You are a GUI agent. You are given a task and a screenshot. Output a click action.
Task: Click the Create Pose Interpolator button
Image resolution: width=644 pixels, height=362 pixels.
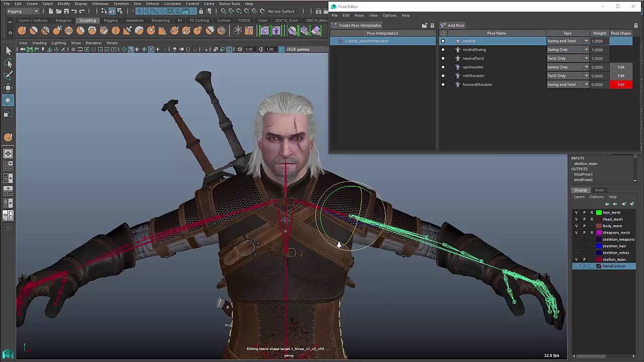[357, 25]
